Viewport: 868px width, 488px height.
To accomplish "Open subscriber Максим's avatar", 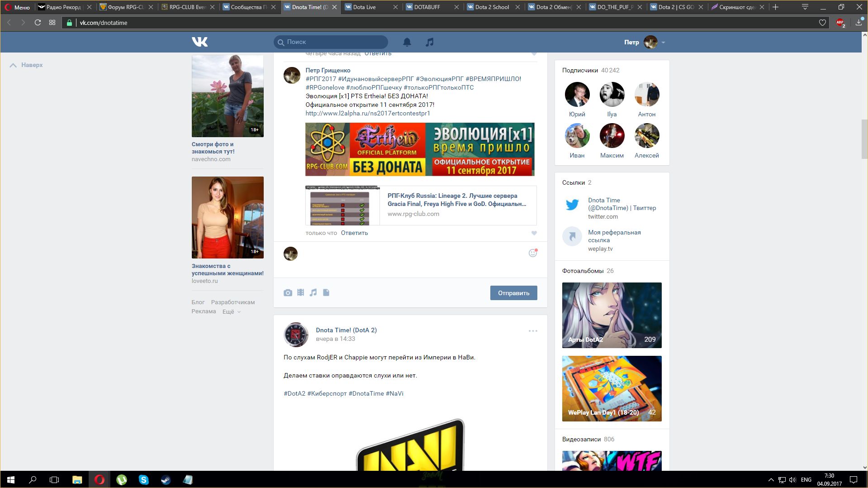I will coord(612,135).
